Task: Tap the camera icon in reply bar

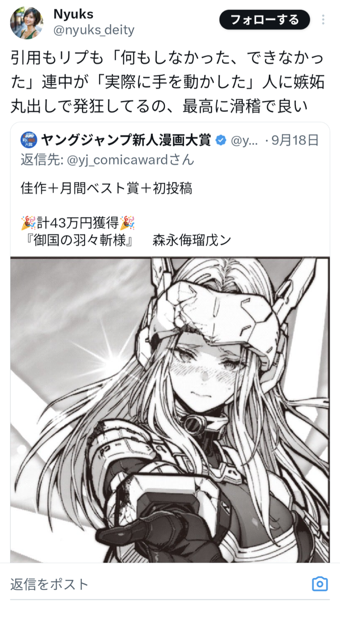Action: pyautogui.click(x=320, y=584)
